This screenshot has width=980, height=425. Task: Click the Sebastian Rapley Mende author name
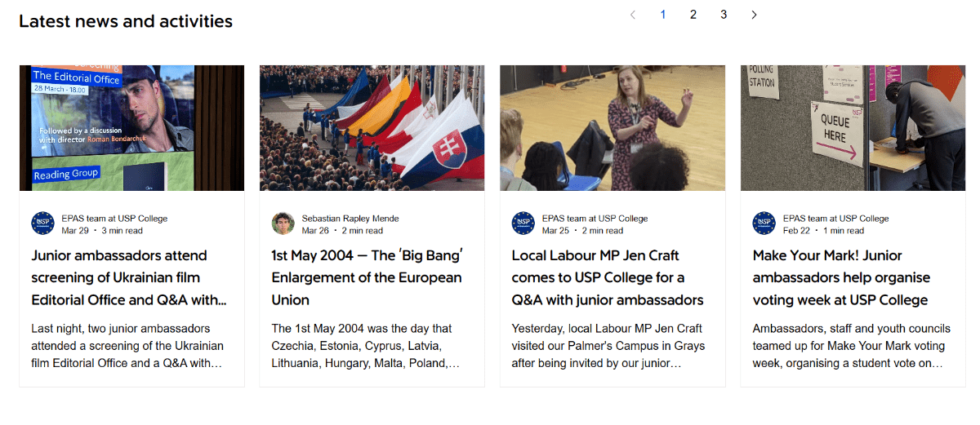350,219
